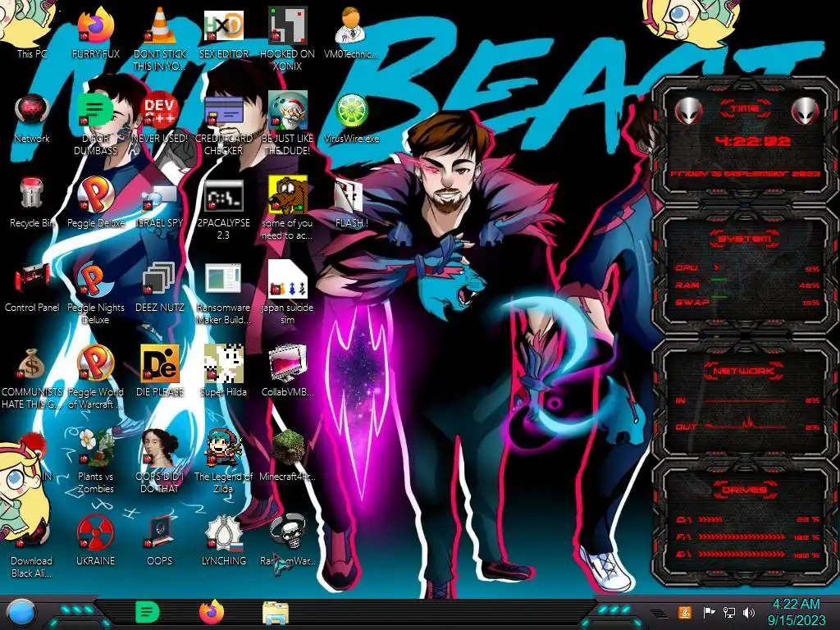Click the DRIVES panel header in the widget
The image size is (840, 630).
tap(745, 490)
